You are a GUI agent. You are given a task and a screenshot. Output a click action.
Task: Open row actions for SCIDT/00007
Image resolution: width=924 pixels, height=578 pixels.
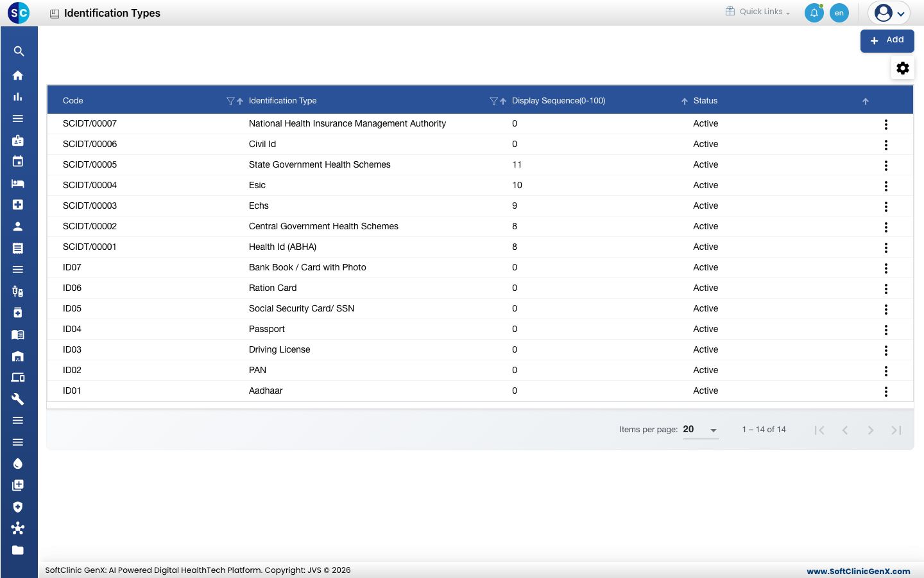click(886, 125)
